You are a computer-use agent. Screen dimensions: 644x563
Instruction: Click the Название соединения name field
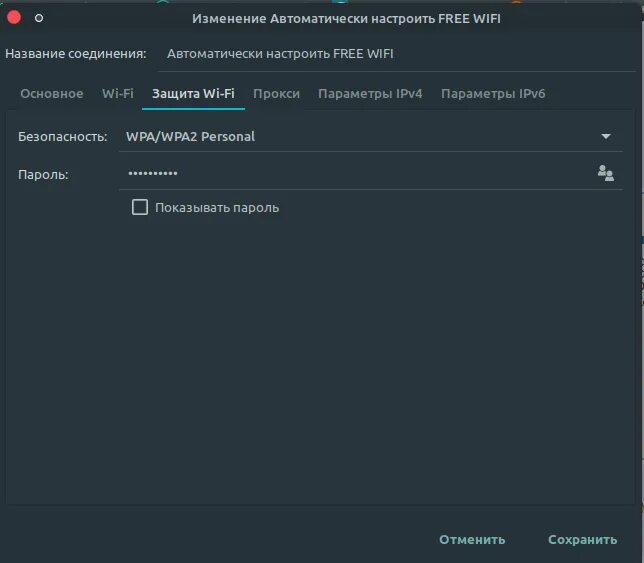(x=397, y=54)
